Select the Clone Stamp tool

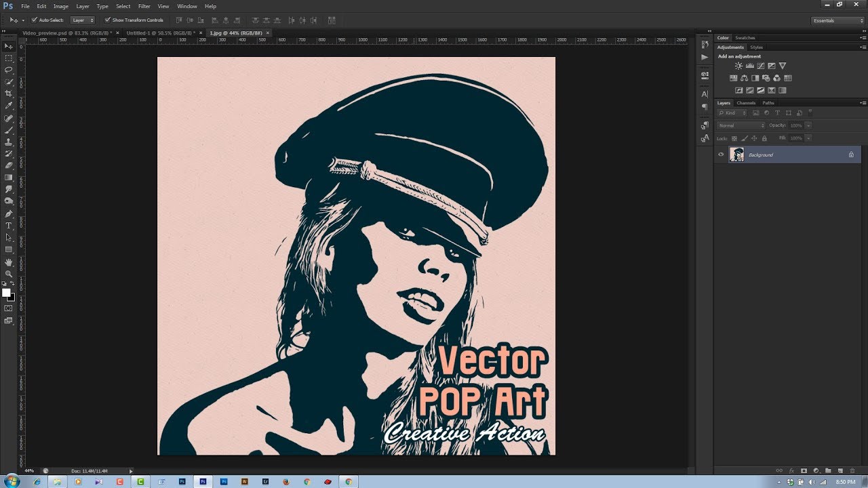click(9, 141)
